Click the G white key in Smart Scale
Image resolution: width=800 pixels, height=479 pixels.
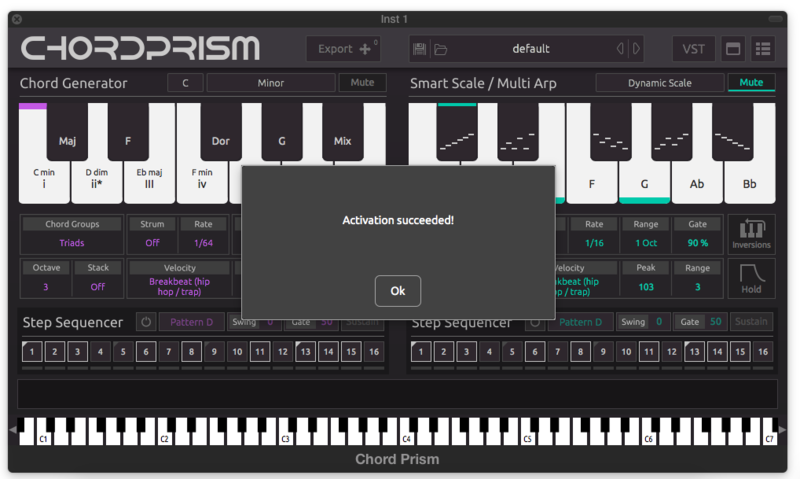[644, 184]
